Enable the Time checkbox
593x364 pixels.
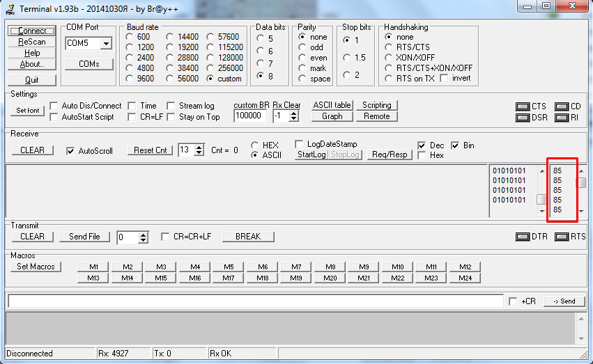pos(132,106)
